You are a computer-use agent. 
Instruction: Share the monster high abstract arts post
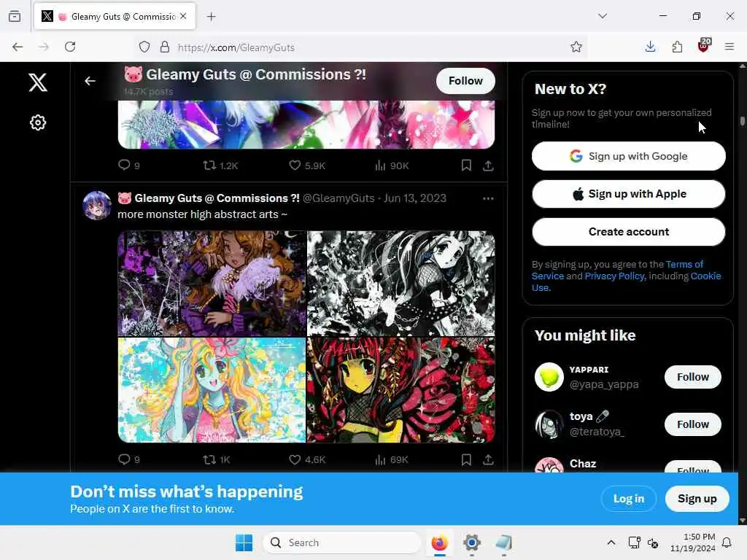(x=488, y=459)
